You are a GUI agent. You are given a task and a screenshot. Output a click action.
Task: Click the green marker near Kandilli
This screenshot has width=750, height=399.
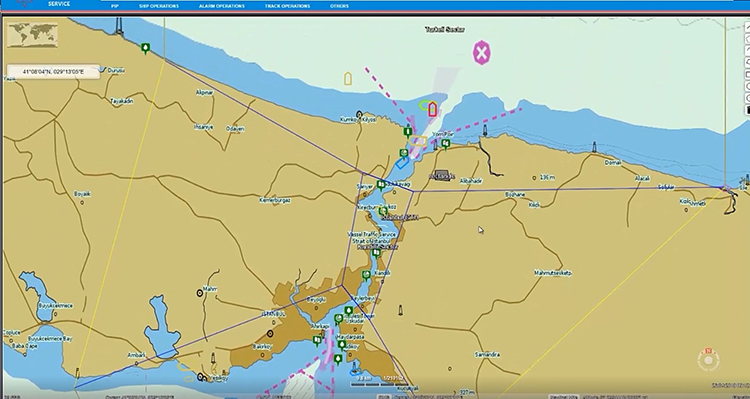point(366,275)
